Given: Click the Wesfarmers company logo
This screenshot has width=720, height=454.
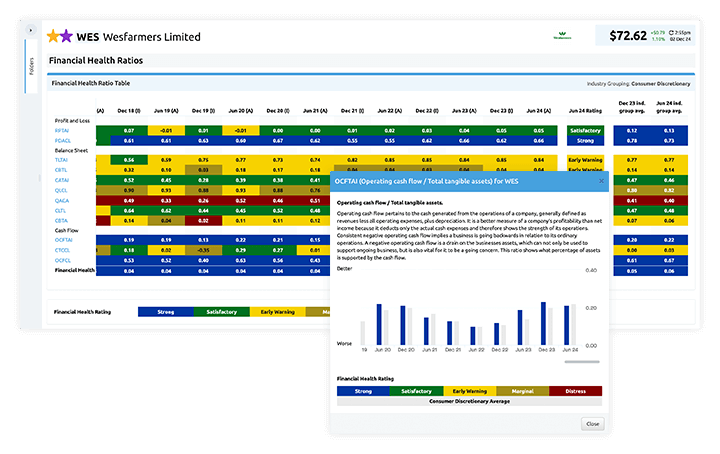Looking at the screenshot, I should pyautogui.click(x=563, y=37).
